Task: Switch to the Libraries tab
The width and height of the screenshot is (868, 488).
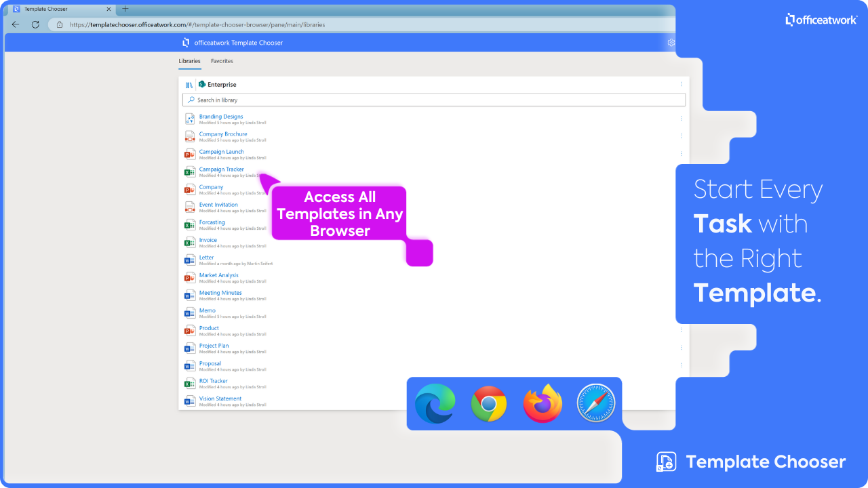Action: click(x=190, y=61)
